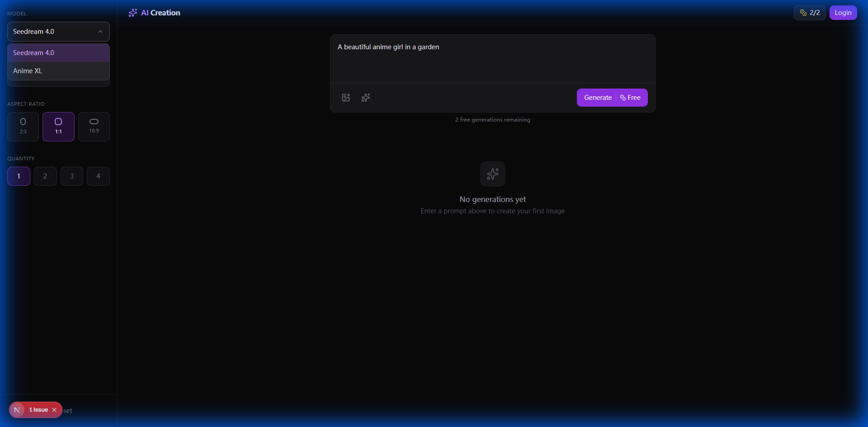
Task: Set quantity to 2 images
Action: [x=45, y=176]
